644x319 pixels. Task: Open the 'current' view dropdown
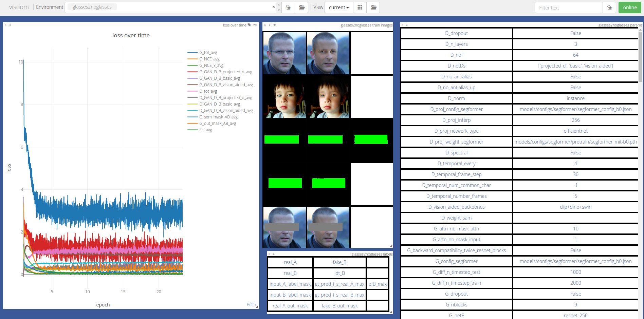pos(339,7)
